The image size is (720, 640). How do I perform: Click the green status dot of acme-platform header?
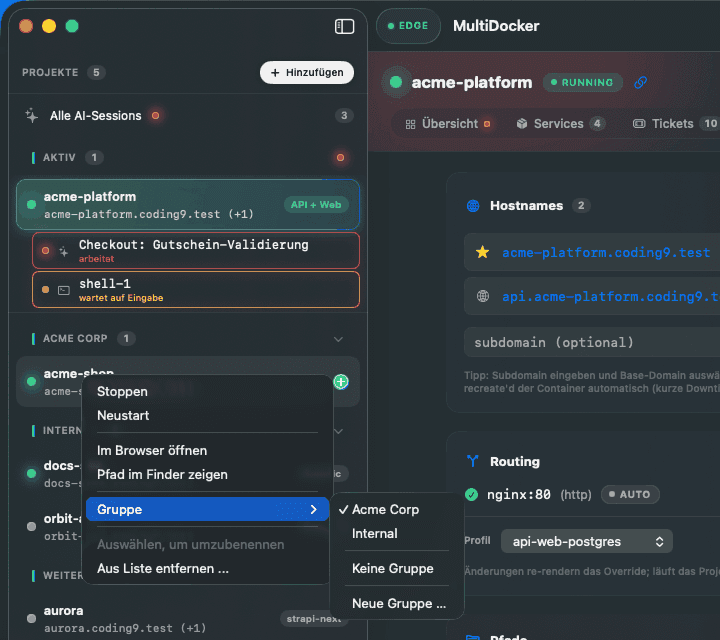point(396,82)
